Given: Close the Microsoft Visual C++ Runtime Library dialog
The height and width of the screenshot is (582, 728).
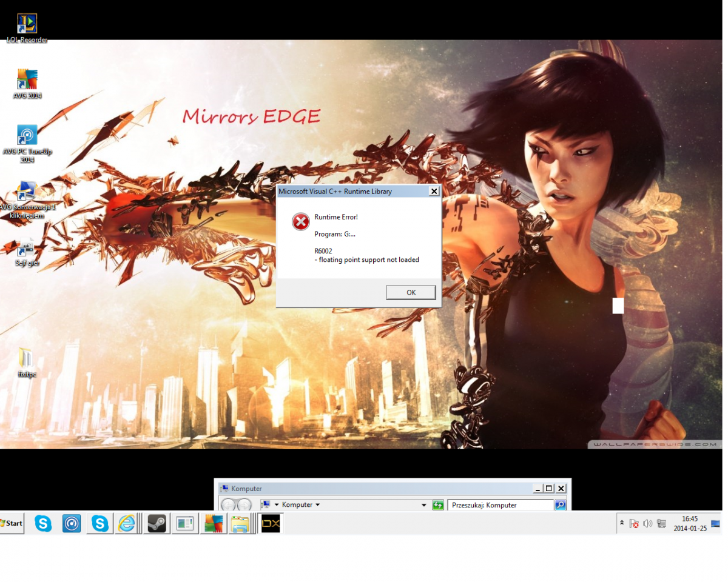Looking at the screenshot, I should (x=434, y=192).
